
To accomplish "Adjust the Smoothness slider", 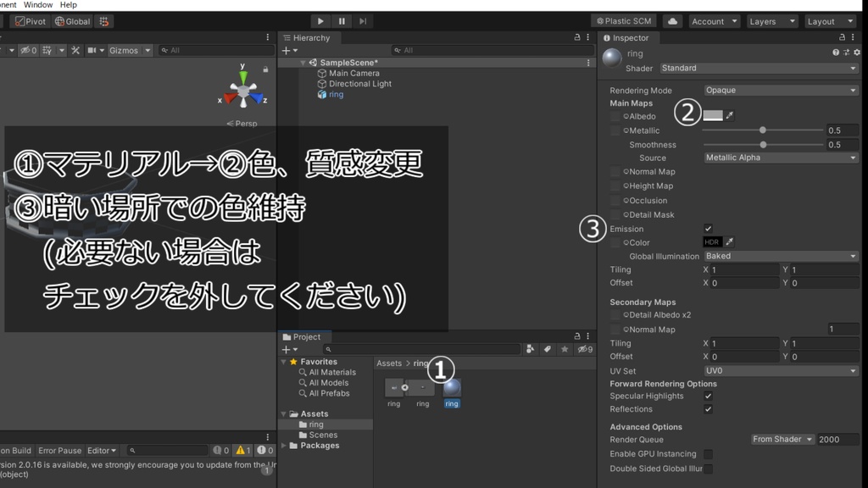I will tap(763, 144).
